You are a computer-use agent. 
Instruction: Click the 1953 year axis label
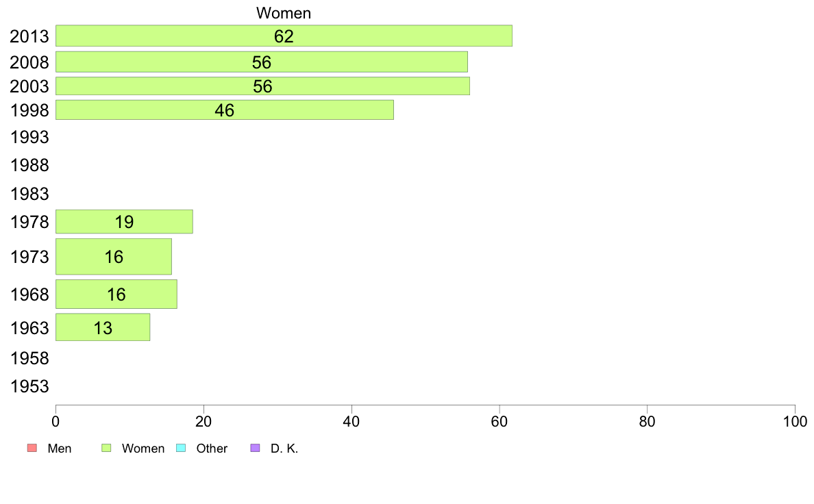(x=29, y=387)
